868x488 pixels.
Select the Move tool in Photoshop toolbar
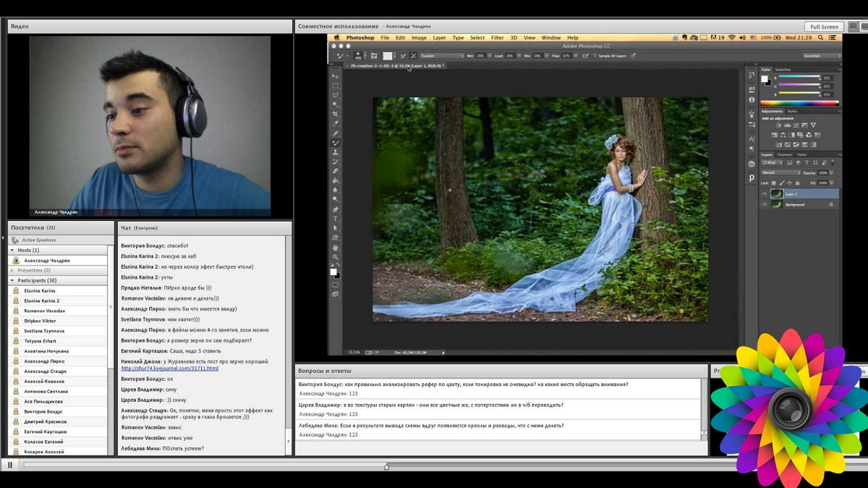pos(335,76)
